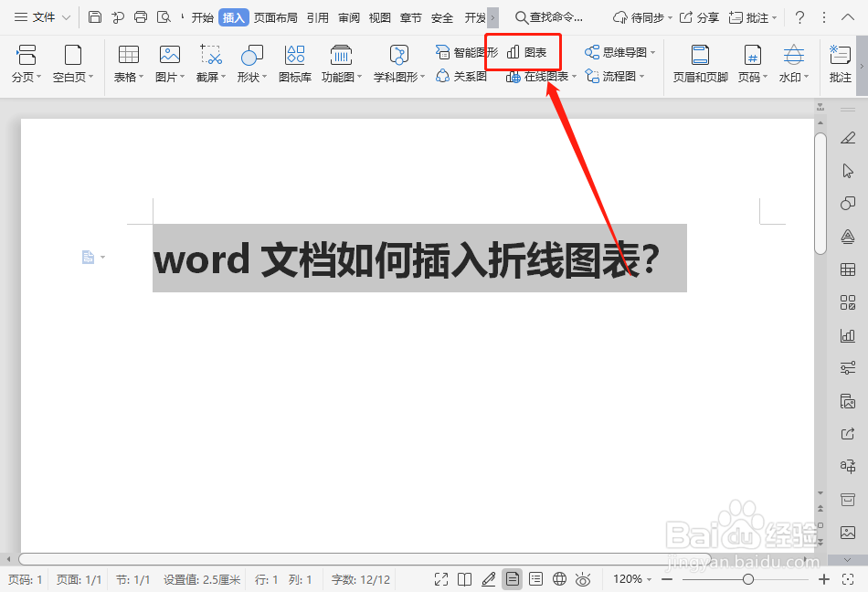Switch to the 引用 tab
The height and width of the screenshot is (592, 868).
[318, 17]
